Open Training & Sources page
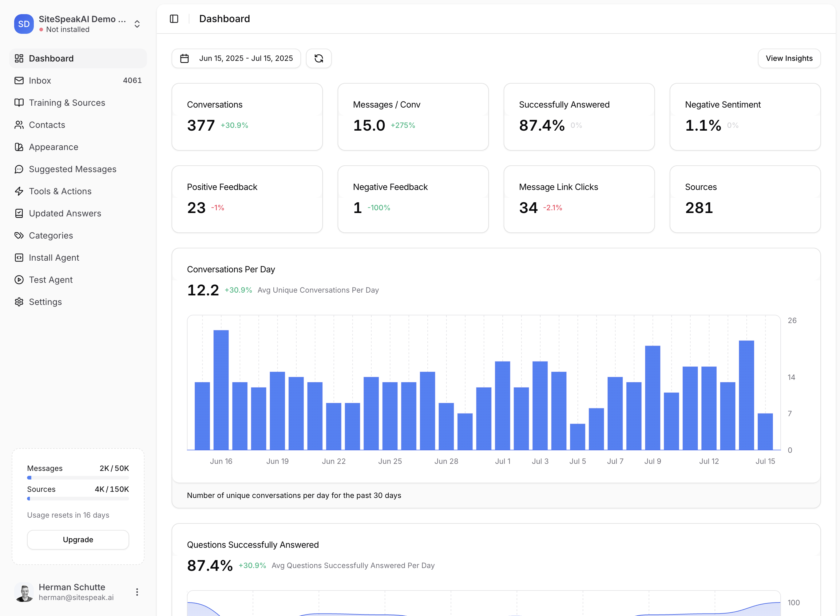Screen dimensions: 840x616 78,103
